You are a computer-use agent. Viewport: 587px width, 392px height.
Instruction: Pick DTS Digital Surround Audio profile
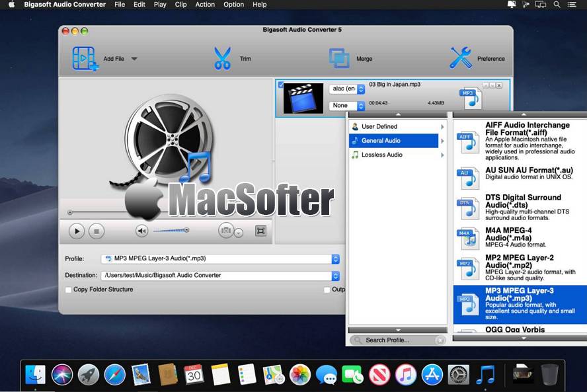click(520, 208)
